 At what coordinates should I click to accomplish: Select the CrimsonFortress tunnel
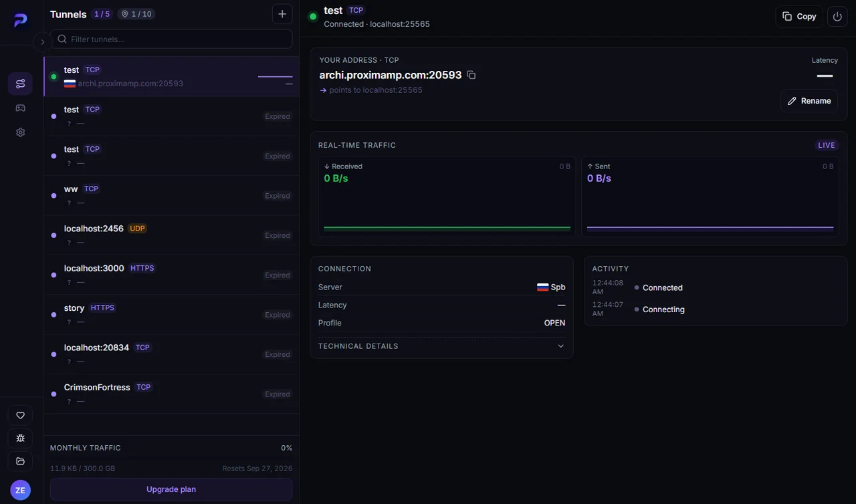(171, 394)
